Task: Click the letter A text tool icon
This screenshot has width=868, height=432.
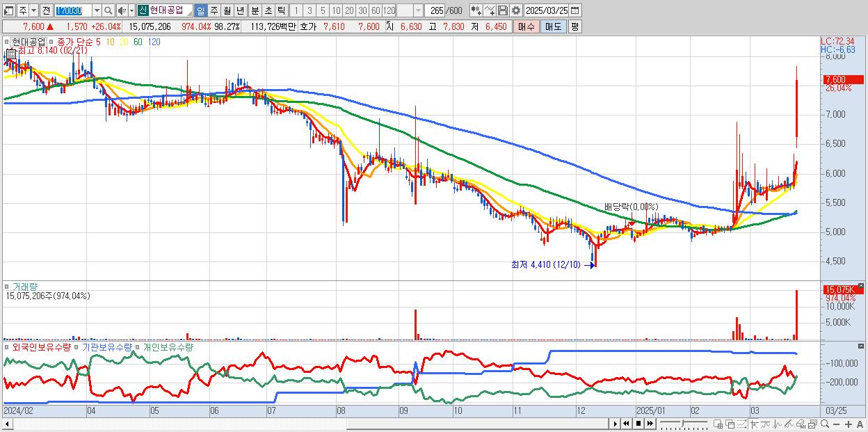Action: 860,424
